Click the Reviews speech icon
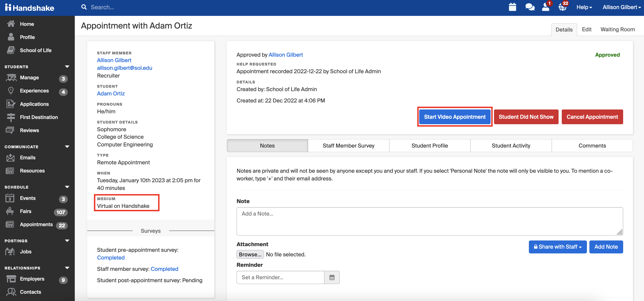The width and height of the screenshot is (644, 301). pyautogui.click(x=10, y=130)
